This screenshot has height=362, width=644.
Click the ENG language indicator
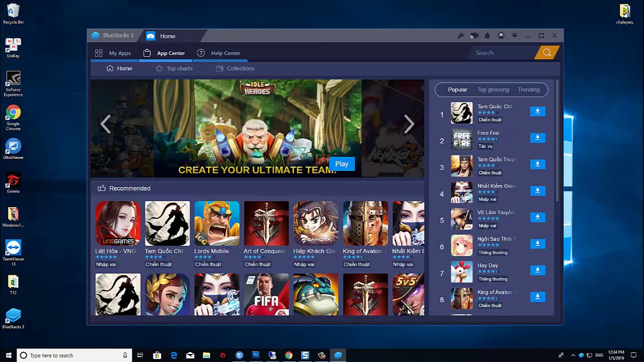tap(599, 355)
